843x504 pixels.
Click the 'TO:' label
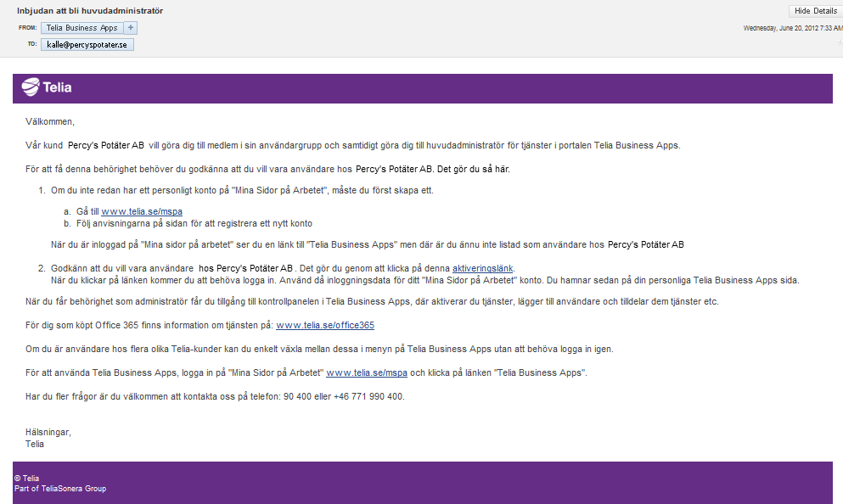[x=32, y=44]
